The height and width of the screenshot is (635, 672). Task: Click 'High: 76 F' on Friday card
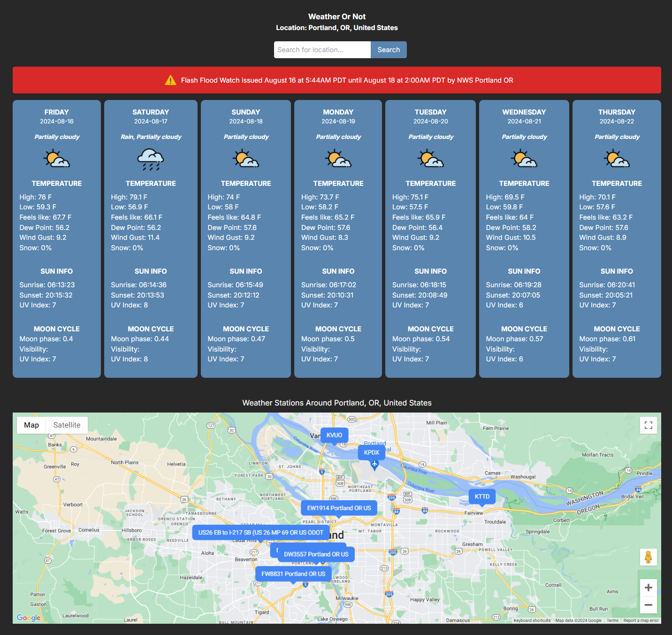pos(36,197)
